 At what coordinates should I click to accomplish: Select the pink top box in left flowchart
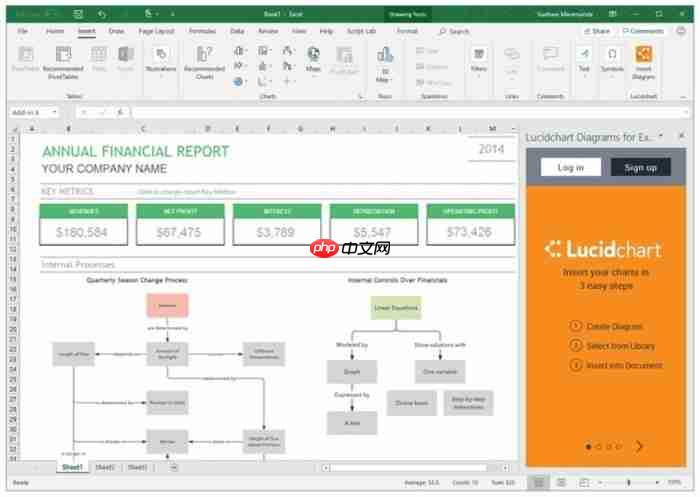click(167, 305)
